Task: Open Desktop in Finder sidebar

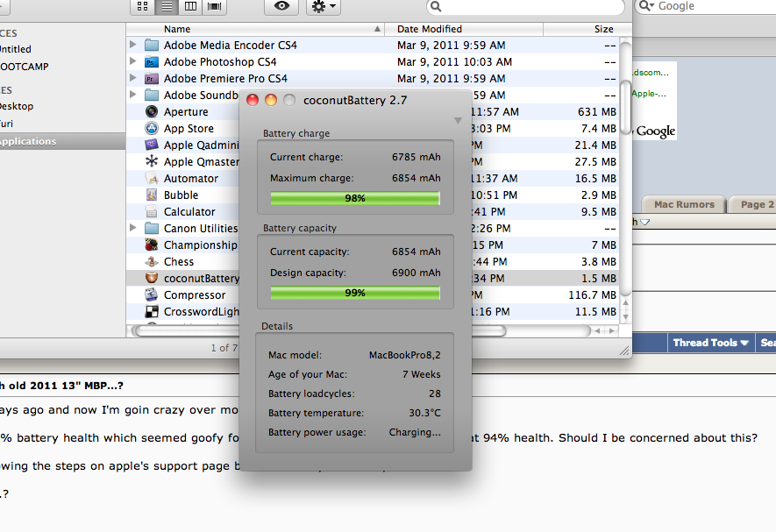Action: [62, 106]
